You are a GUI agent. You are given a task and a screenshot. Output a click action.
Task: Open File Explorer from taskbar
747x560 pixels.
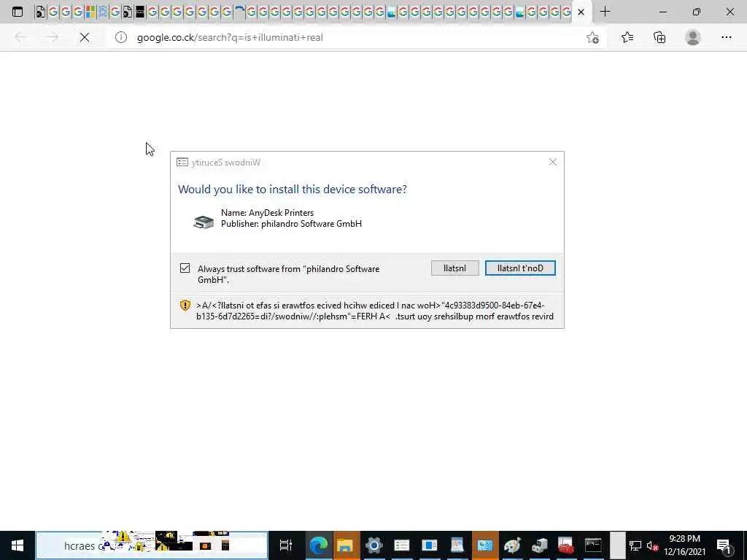point(345,545)
